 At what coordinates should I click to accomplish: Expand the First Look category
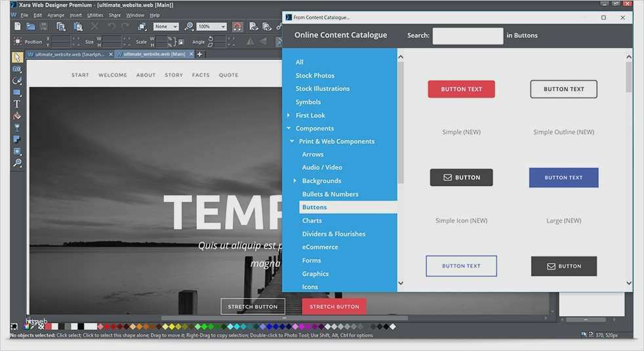(x=289, y=115)
